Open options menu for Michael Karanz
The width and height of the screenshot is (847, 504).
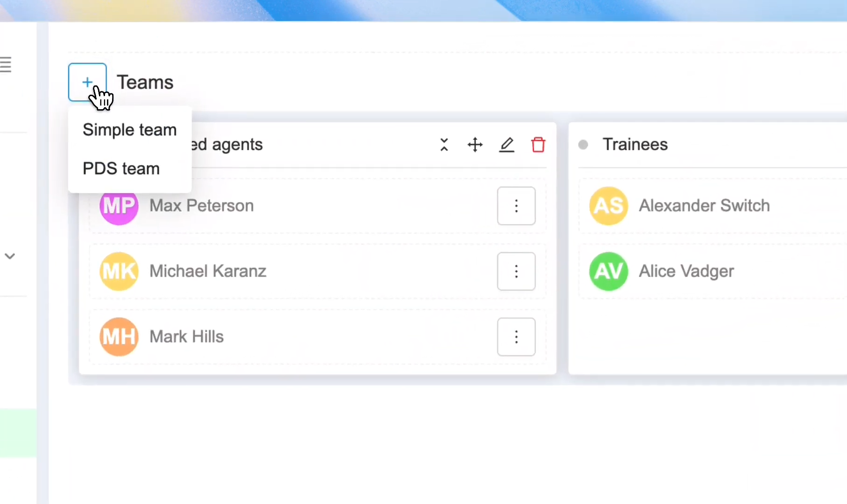[x=516, y=271]
